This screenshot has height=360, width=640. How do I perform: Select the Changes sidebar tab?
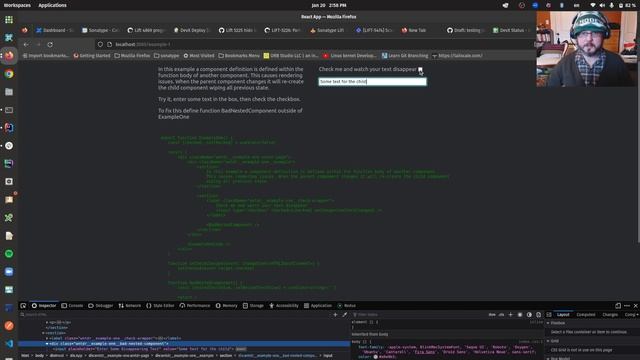(610, 315)
